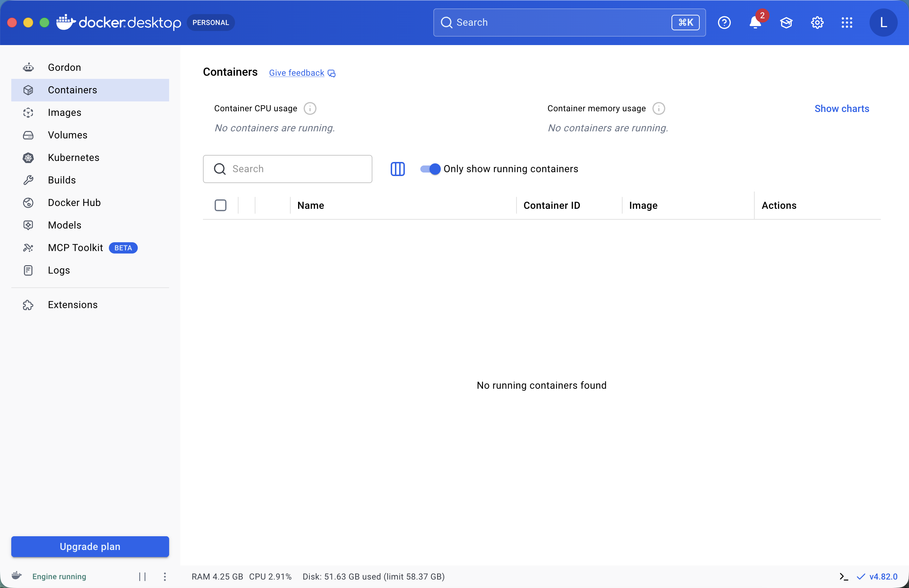Screen dimensions: 909x588
Task: Select Models in the sidebar
Action: (x=90, y=225)
